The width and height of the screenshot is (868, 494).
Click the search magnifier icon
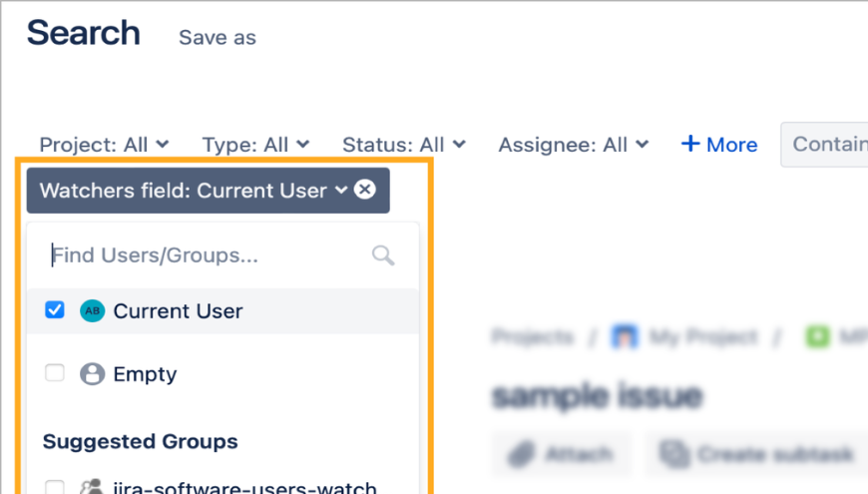[383, 255]
